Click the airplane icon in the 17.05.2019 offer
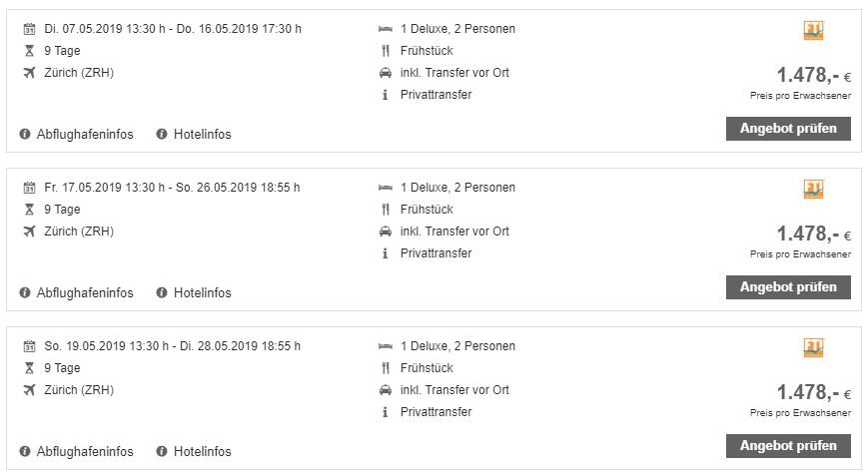The width and height of the screenshot is (868, 476). coord(29,232)
